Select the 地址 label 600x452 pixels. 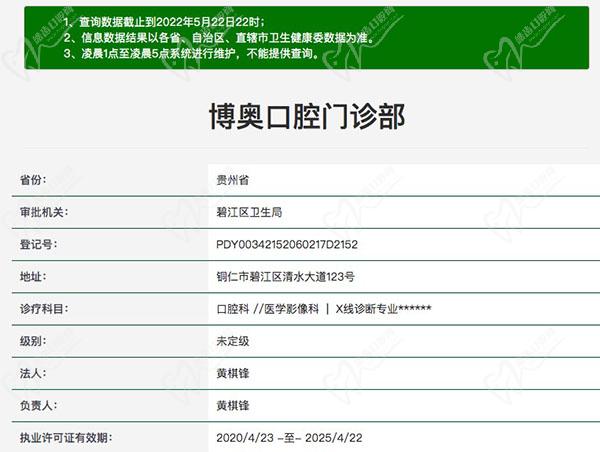[x=33, y=276]
